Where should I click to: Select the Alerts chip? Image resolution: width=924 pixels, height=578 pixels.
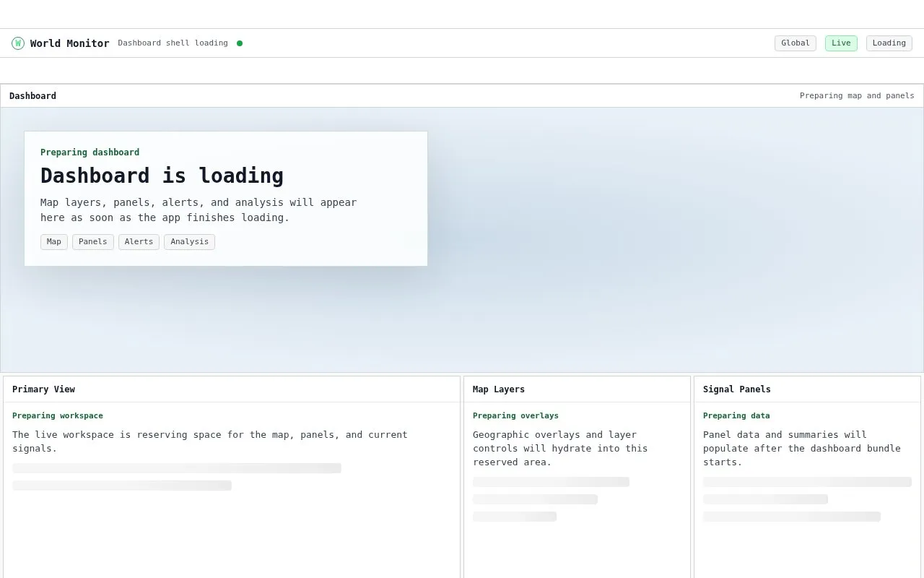pyautogui.click(x=139, y=242)
